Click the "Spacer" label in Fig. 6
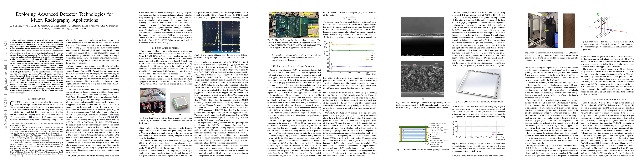 [434, 137]
